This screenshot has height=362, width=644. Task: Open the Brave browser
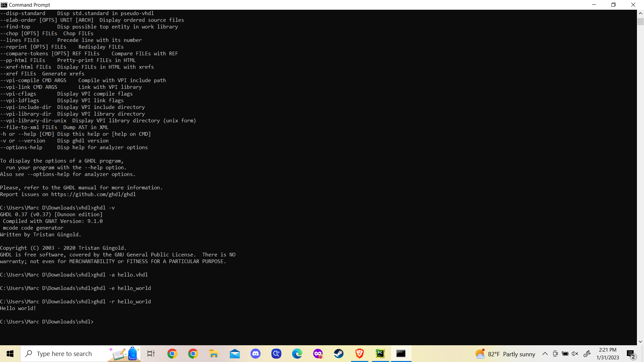tap(360, 354)
